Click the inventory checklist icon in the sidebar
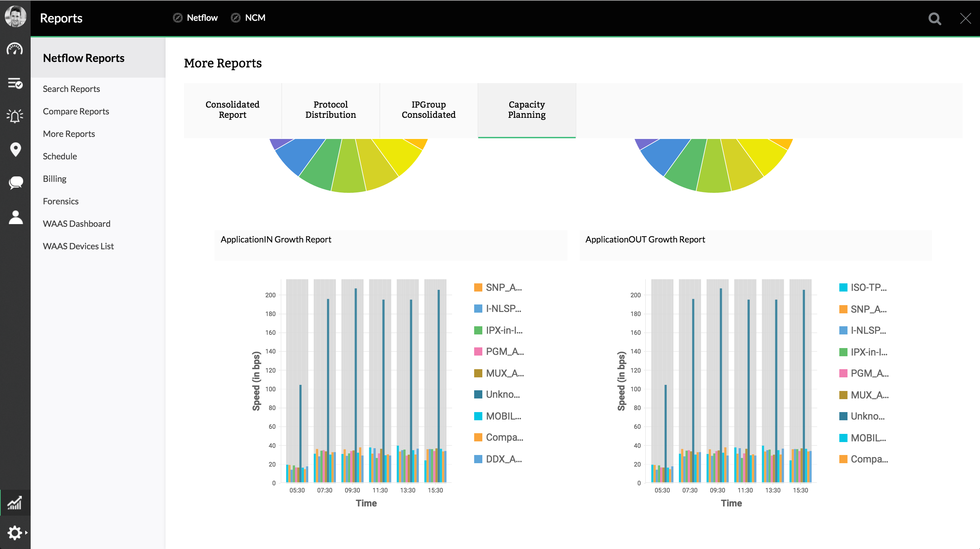The height and width of the screenshot is (549, 980). (x=15, y=82)
